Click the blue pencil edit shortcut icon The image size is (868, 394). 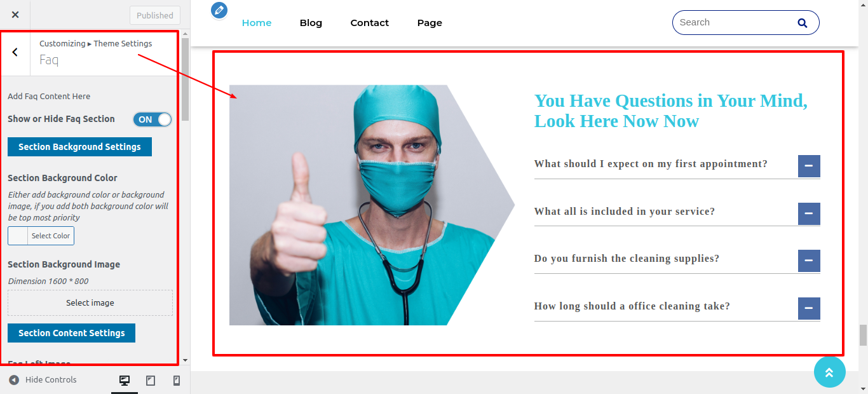click(x=219, y=10)
